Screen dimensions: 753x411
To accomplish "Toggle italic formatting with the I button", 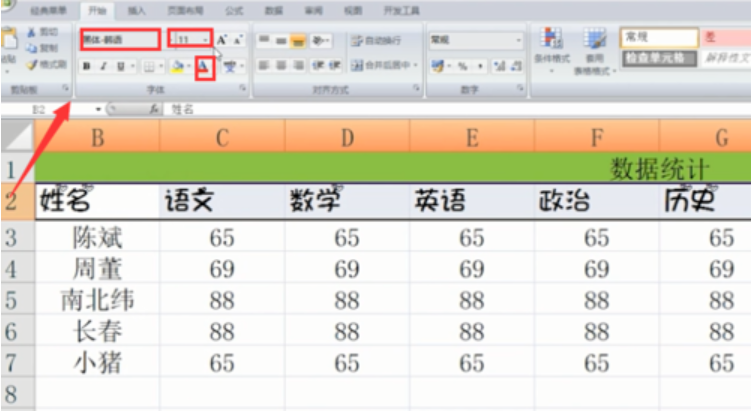I will point(103,67).
